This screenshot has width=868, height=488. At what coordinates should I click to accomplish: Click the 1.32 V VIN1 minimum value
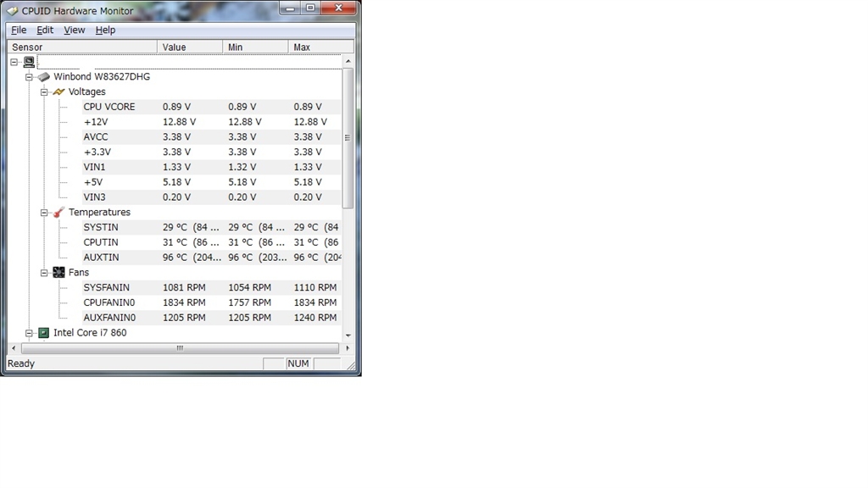pos(242,167)
